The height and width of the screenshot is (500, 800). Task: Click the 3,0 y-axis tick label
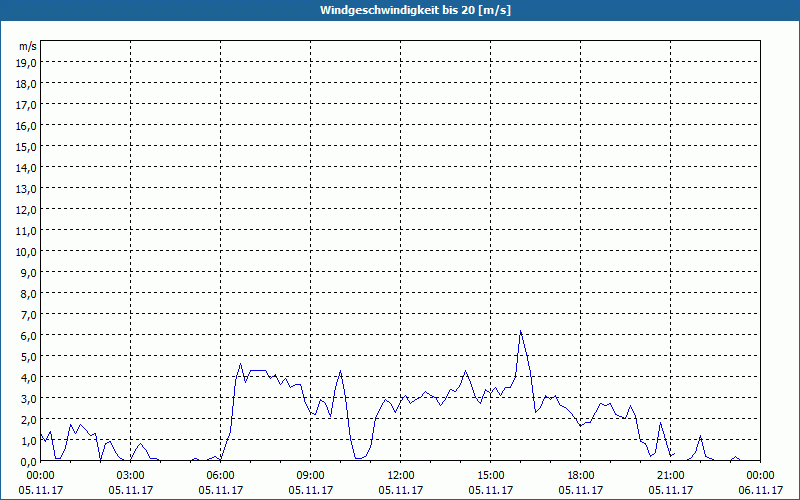click(x=29, y=398)
